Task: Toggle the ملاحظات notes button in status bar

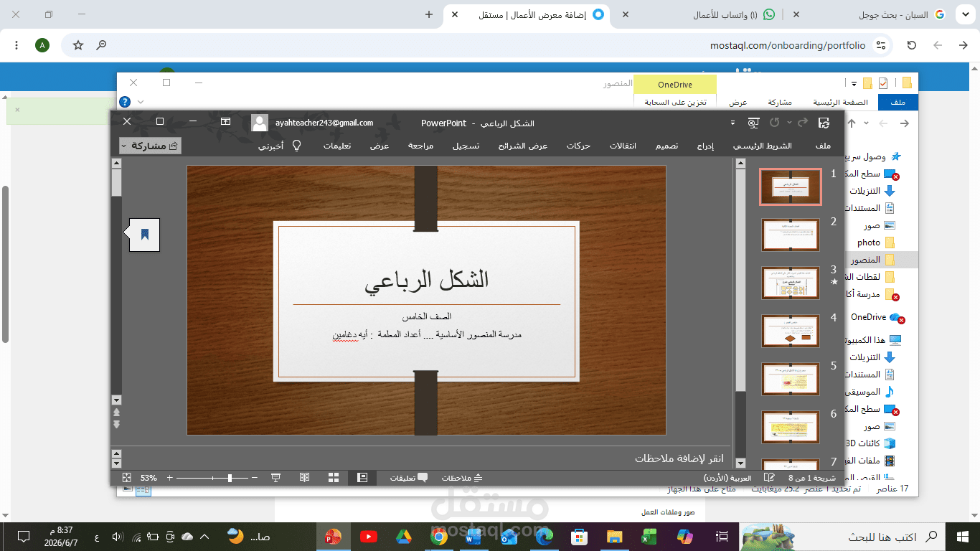Action: click(x=462, y=478)
